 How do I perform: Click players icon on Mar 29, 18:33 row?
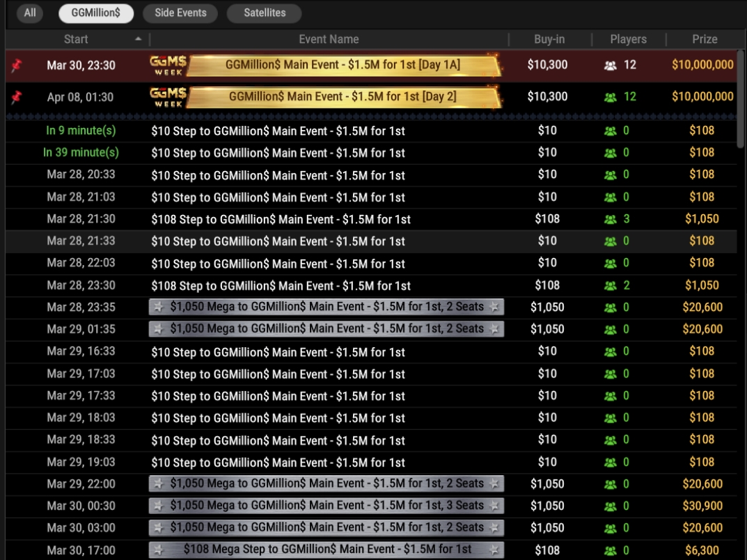tap(611, 440)
